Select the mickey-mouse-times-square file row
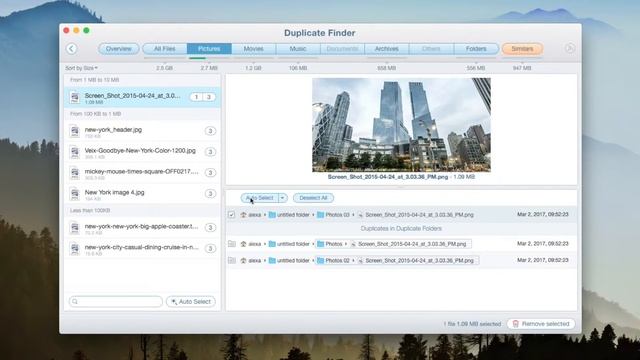The image size is (640, 360). pos(142,173)
